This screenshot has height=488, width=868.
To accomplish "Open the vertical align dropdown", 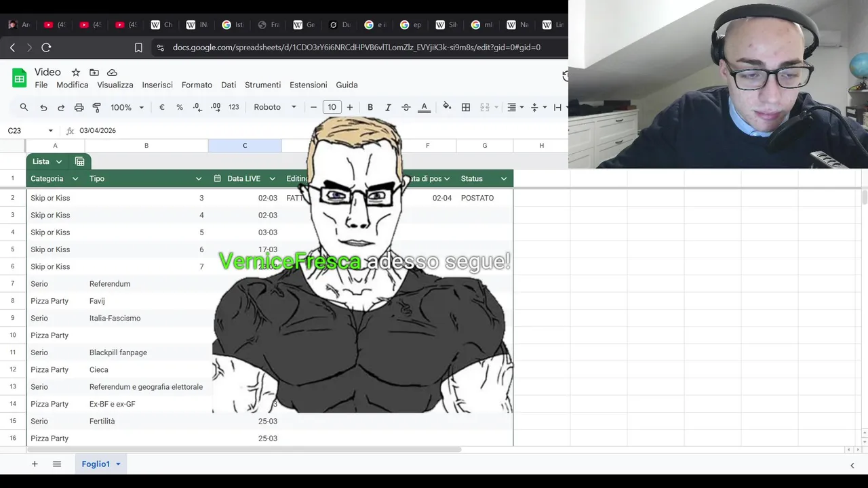I will (538, 107).
